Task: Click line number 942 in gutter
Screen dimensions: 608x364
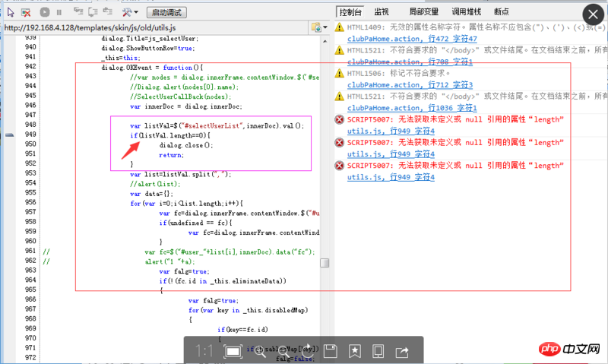Action: [x=30, y=66]
